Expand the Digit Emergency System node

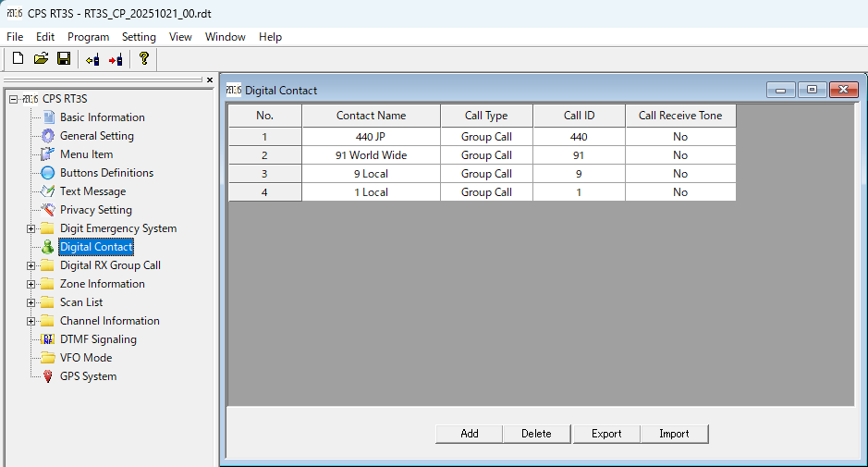click(31, 228)
